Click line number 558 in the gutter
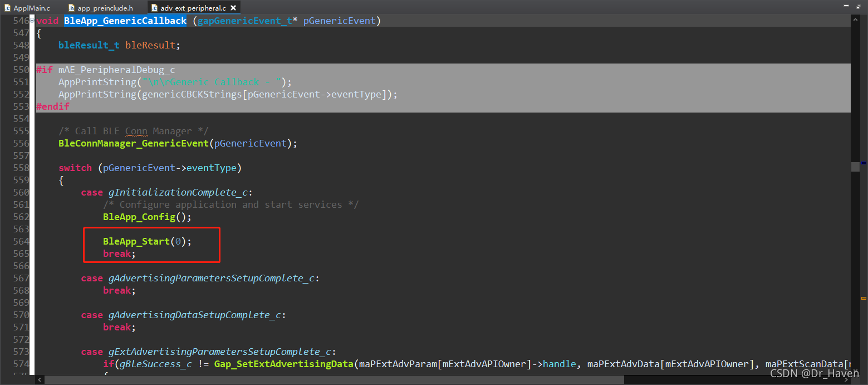This screenshot has height=385, width=868. pyautogui.click(x=21, y=168)
